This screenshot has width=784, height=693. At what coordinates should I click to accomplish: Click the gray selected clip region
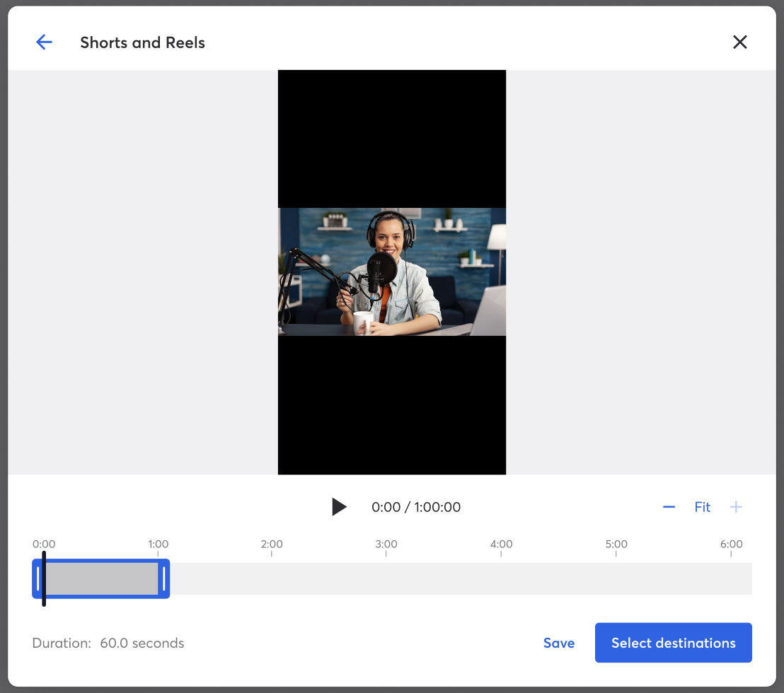(103, 578)
